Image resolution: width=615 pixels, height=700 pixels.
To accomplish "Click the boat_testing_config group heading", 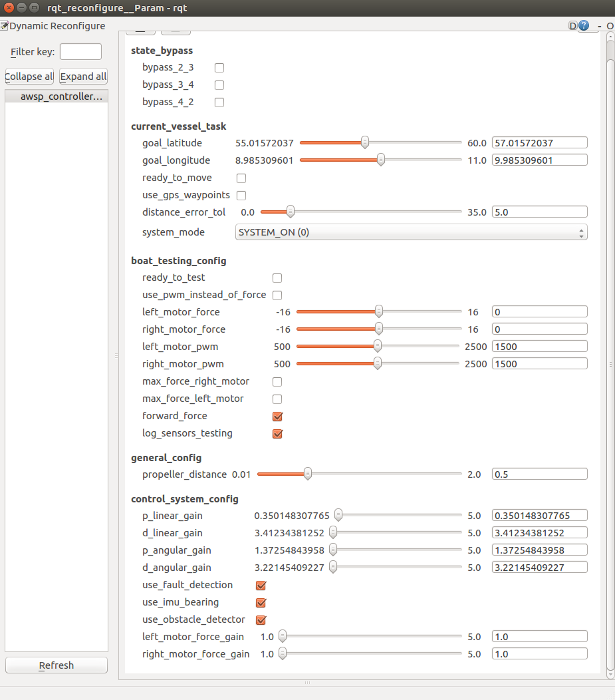I will click(x=178, y=261).
